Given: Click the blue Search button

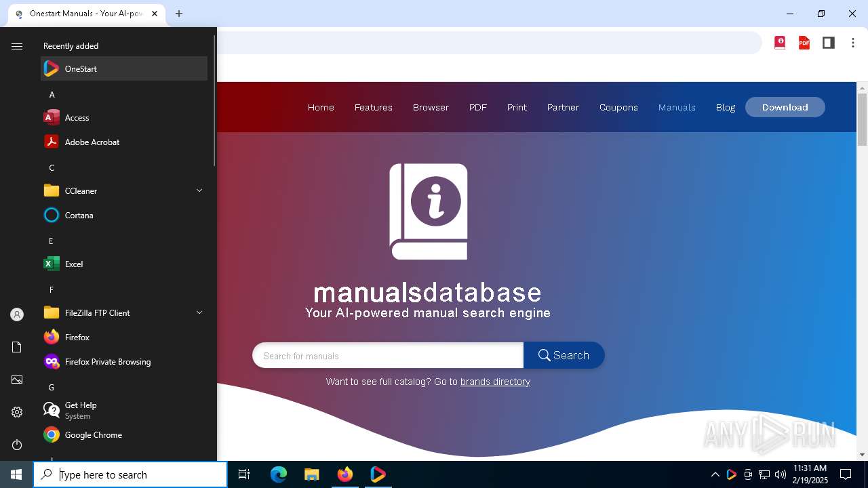Looking at the screenshot, I should [564, 355].
